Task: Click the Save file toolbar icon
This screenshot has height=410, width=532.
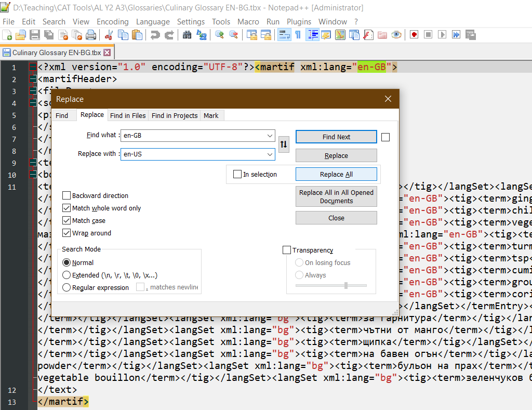Action: click(35, 35)
